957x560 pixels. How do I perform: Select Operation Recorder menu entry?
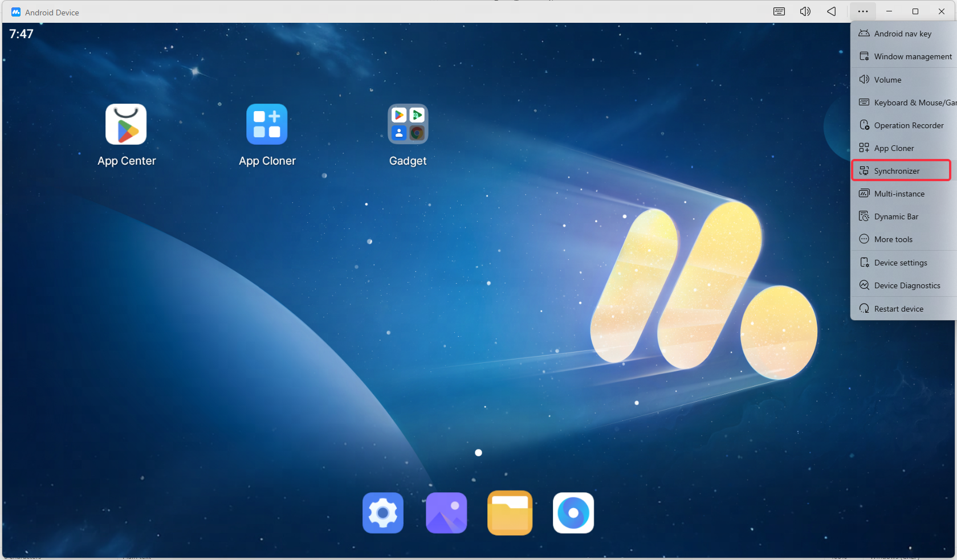[x=904, y=125]
